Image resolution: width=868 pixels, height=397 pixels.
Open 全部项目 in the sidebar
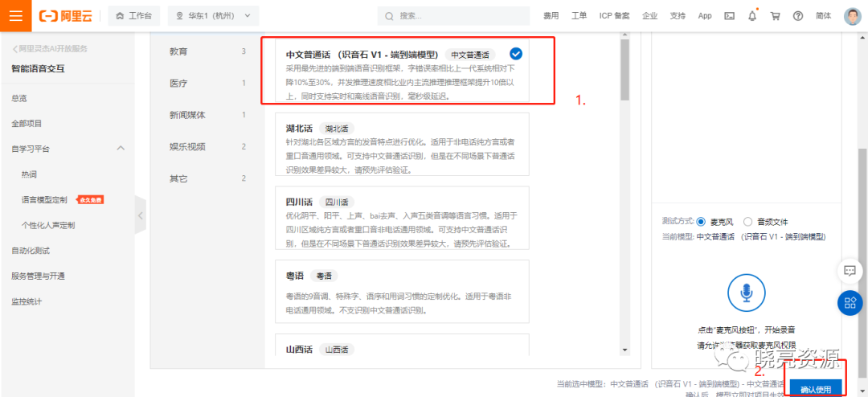tap(27, 124)
